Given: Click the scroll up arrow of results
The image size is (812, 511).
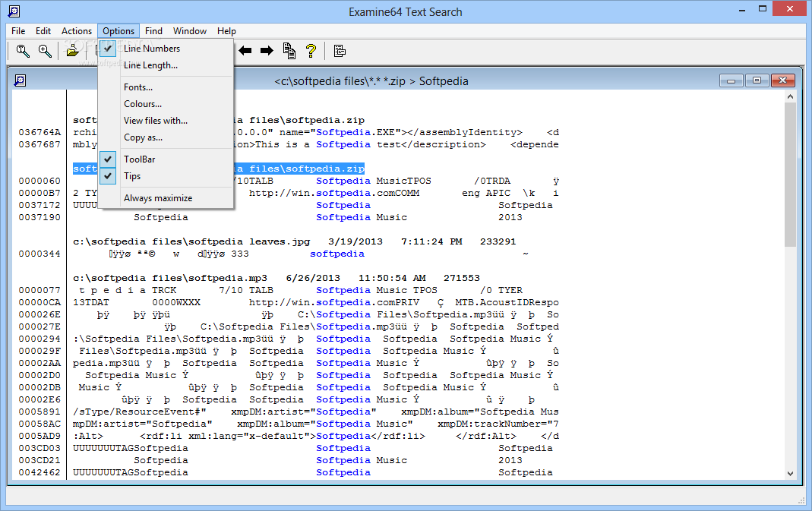Looking at the screenshot, I should coord(790,96).
